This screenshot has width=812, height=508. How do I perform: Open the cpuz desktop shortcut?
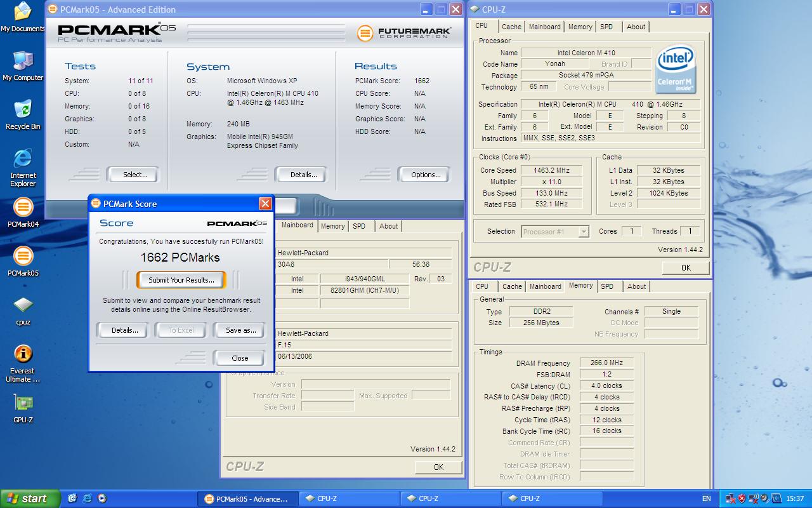(23, 311)
